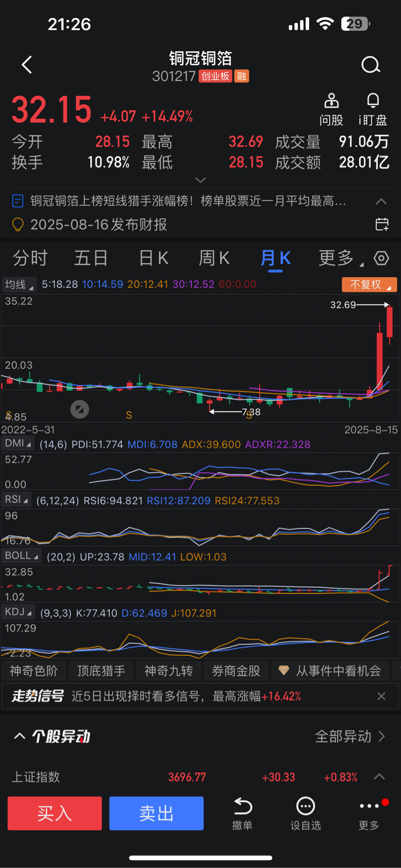Change 不复权 adjustment option
The width and height of the screenshot is (401, 868).
pyautogui.click(x=370, y=285)
